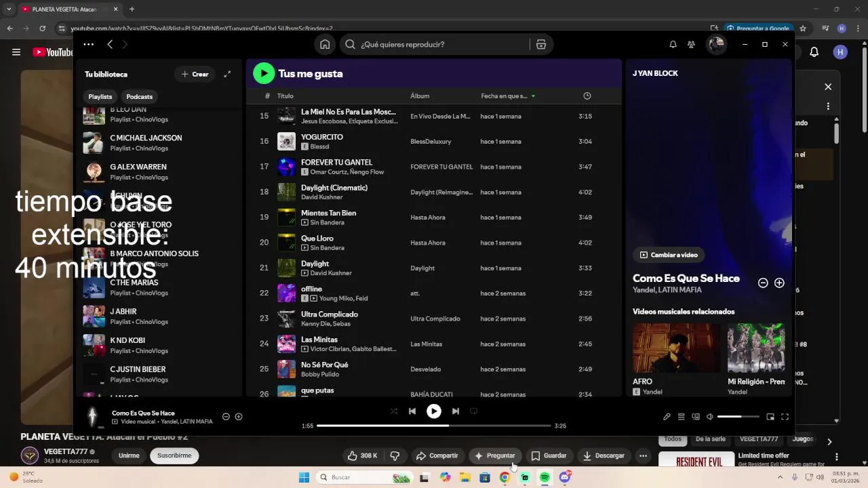This screenshot has height=488, width=868.
Task: Sort by Fecha en que se column header
Action: click(x=508, y=96)
